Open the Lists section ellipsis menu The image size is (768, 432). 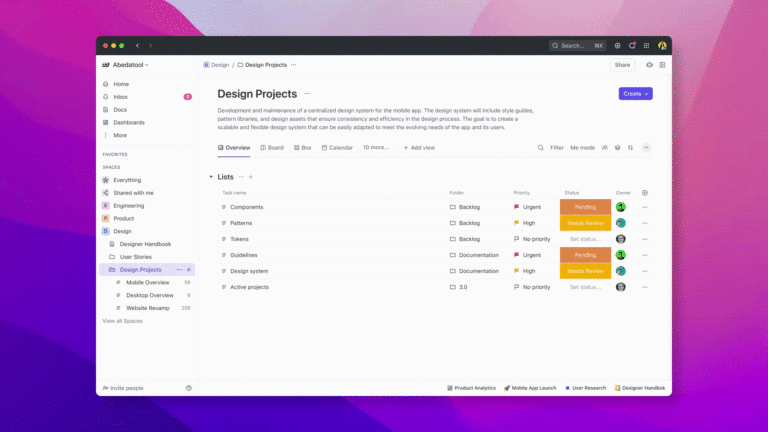coord(241,177)
